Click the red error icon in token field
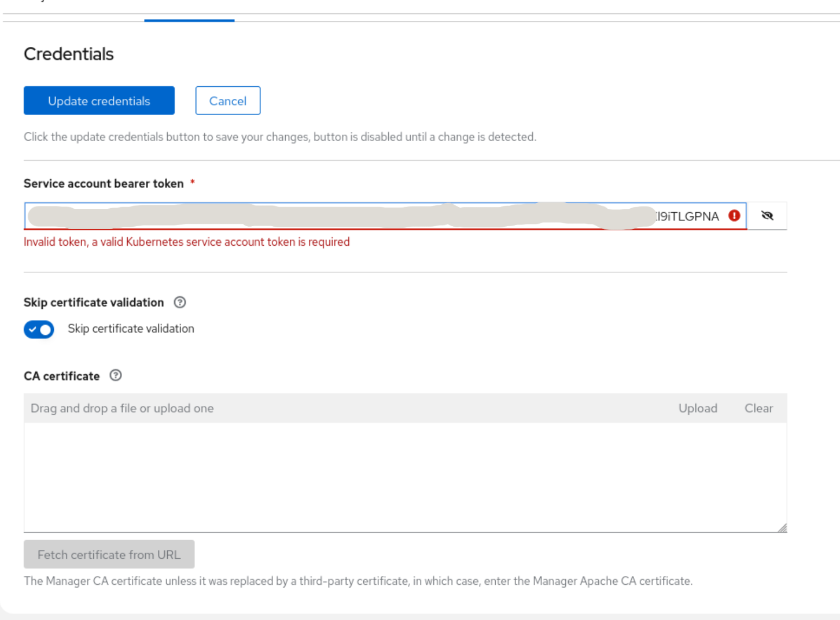The image size is (840, 620). [x=734, y=216]
